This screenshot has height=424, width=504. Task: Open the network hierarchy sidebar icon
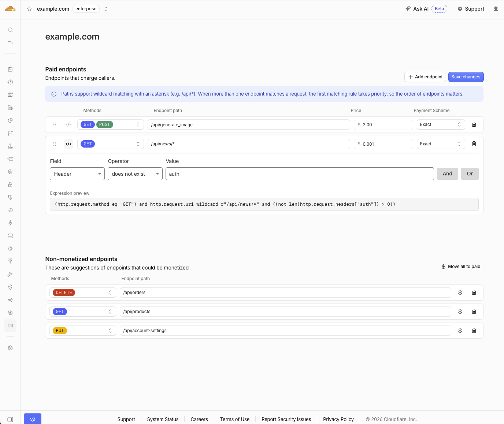[x=10, y=146]
